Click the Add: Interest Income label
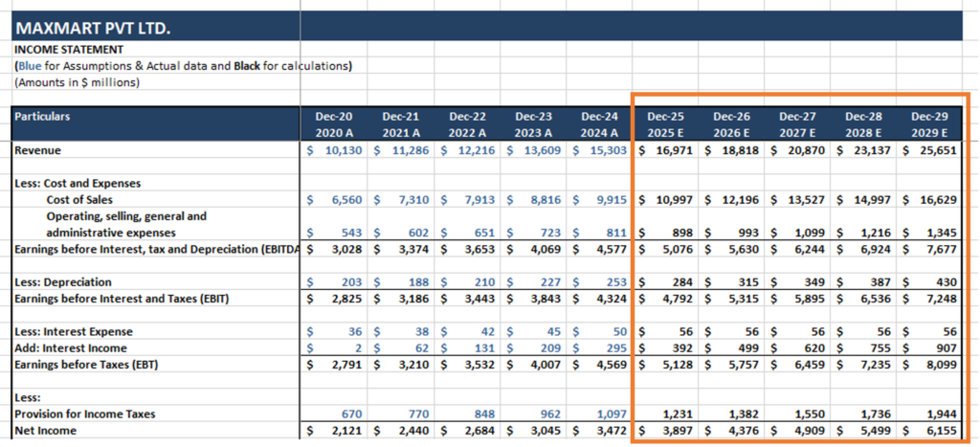The image size is (980, 447). [70, 348]
